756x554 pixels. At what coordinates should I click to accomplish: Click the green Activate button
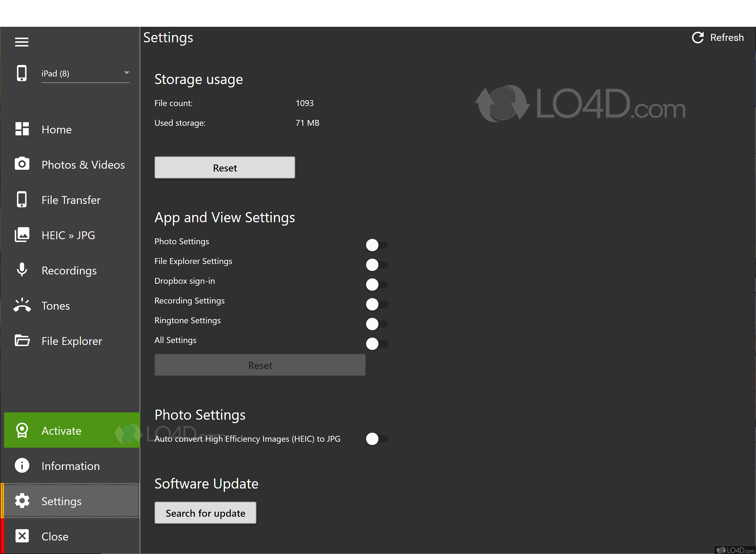[62, 430]
